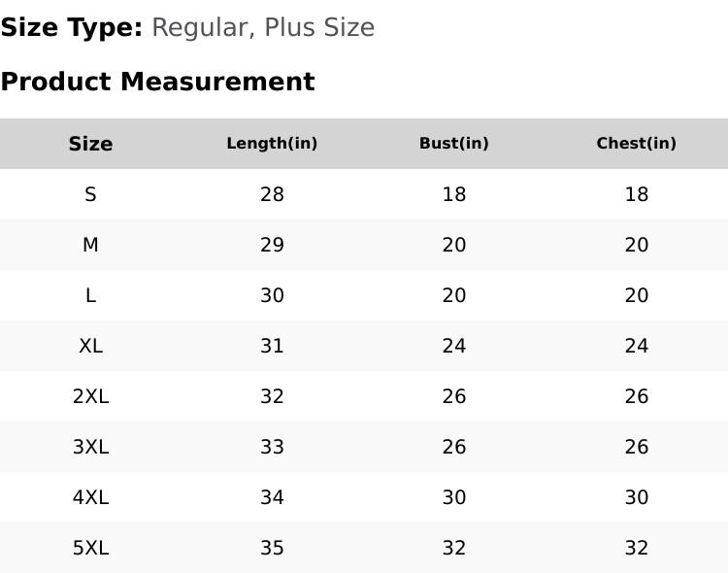
Task: Click length value 31 in XL row
Action: click(272, 346)
